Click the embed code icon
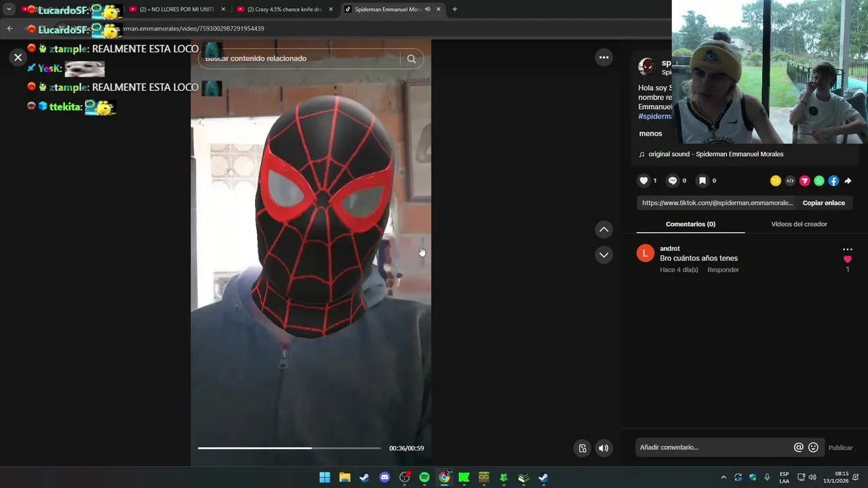 pos(790,181)
